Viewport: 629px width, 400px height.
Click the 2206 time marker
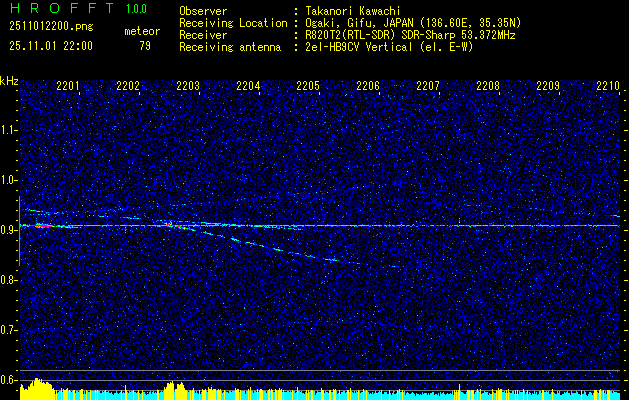point(368,85)
